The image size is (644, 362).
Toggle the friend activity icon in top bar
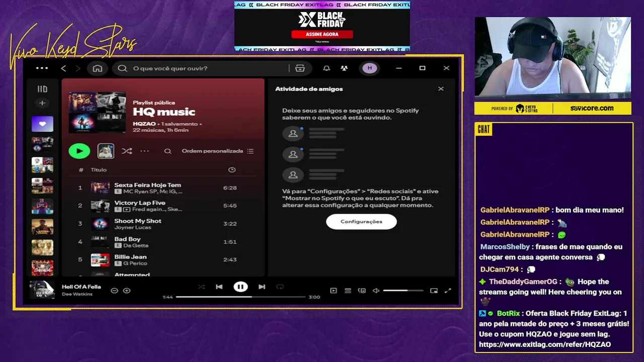pos(344,68)
